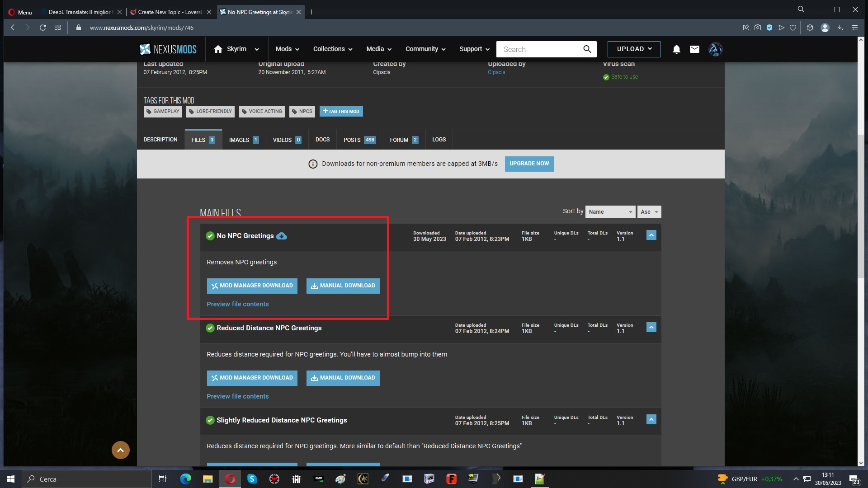Screen dimensions: 868x488
Task: Collapse the Reduced Distance NPC Greetings entry
Action: pos(651,327)
